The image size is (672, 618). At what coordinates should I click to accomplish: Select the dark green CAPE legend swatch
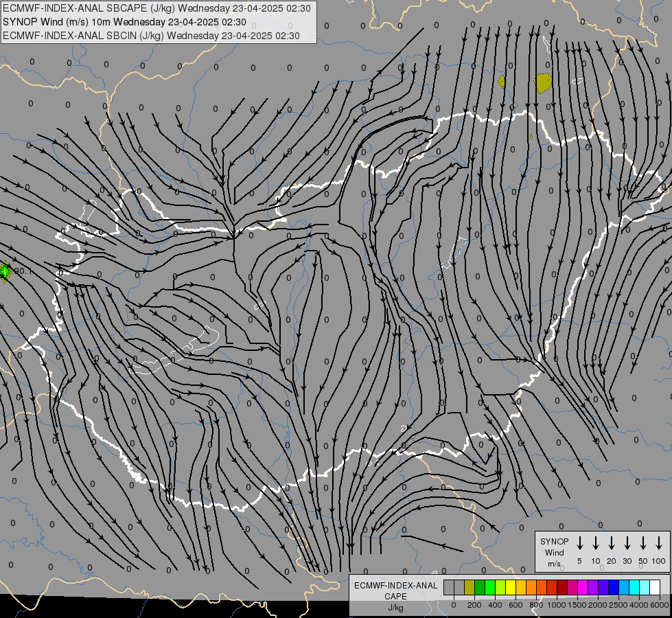480,587
